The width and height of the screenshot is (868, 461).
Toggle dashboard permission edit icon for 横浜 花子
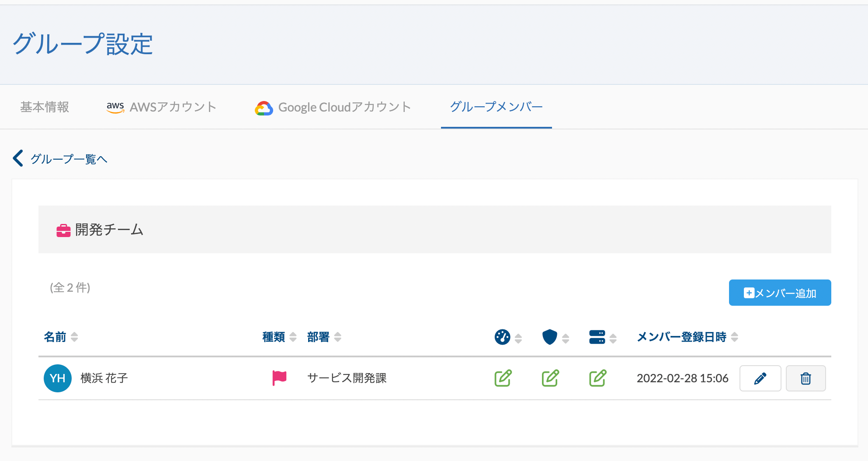tap(503, 378)
